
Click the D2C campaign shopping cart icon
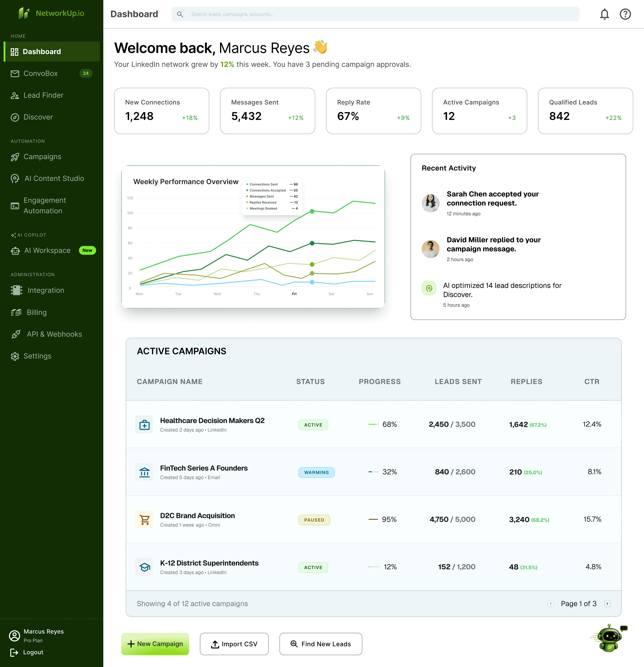[x=145, y=520]
